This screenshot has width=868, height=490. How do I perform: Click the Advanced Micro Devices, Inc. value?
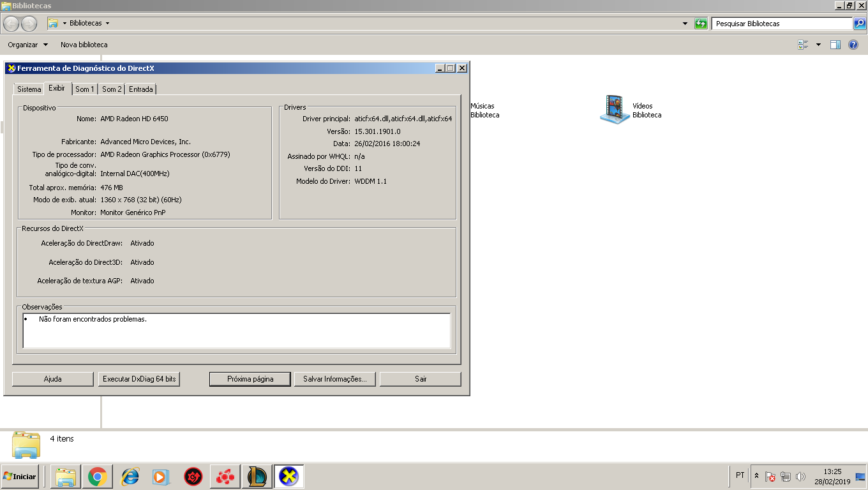coord(146,142)
